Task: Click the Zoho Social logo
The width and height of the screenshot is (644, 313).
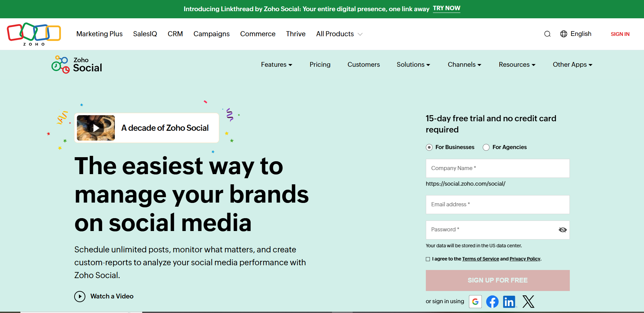Action: click(77, 64)
